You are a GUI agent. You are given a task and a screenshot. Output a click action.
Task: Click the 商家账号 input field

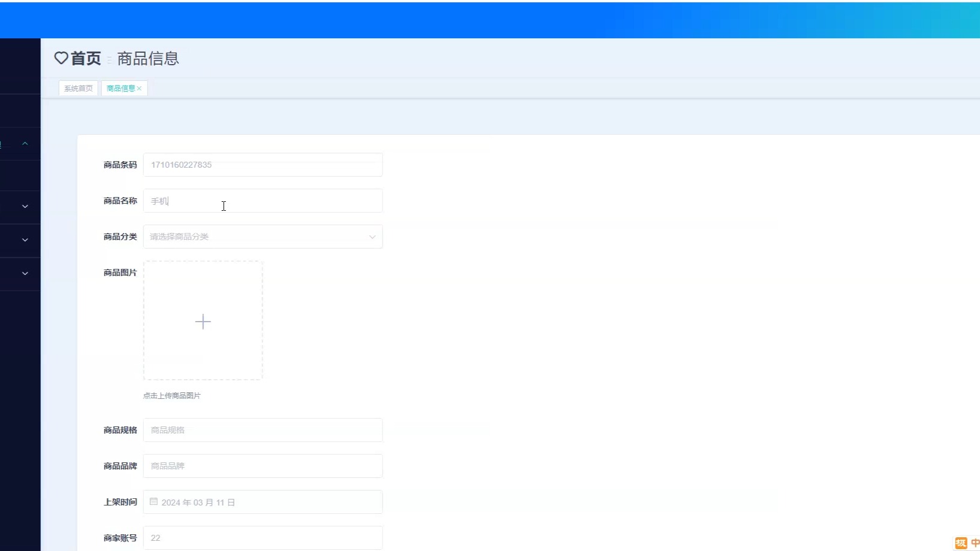(263, 538)
